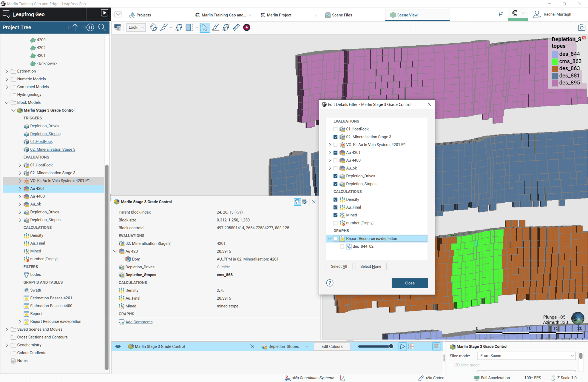Toggle the Au 4201 checkbox in filter dialog
Screen dimensions: 588x382
pos(335,153)
